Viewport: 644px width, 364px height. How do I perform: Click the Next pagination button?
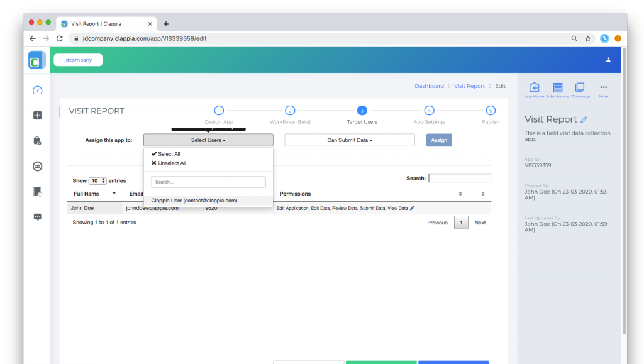[480, 223]
